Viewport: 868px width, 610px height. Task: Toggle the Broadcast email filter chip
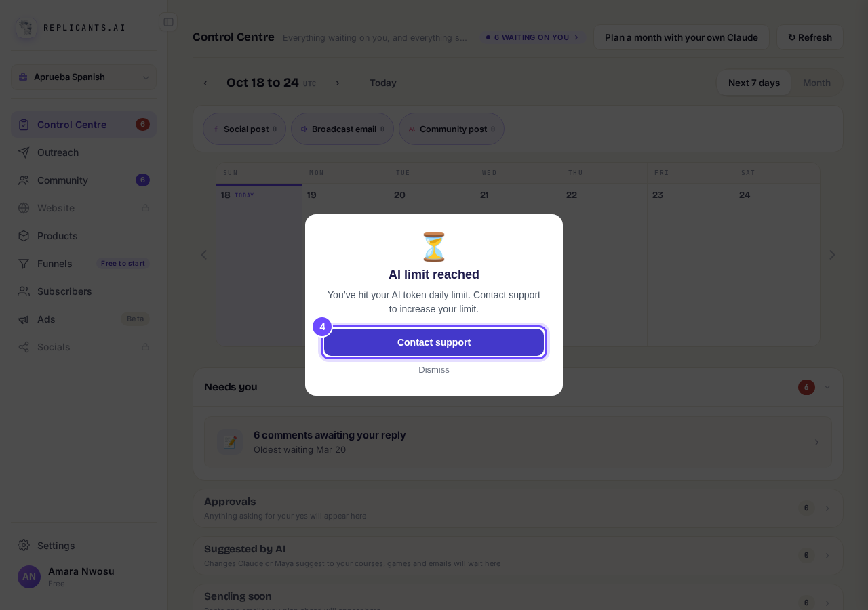[x=342, y=129]
